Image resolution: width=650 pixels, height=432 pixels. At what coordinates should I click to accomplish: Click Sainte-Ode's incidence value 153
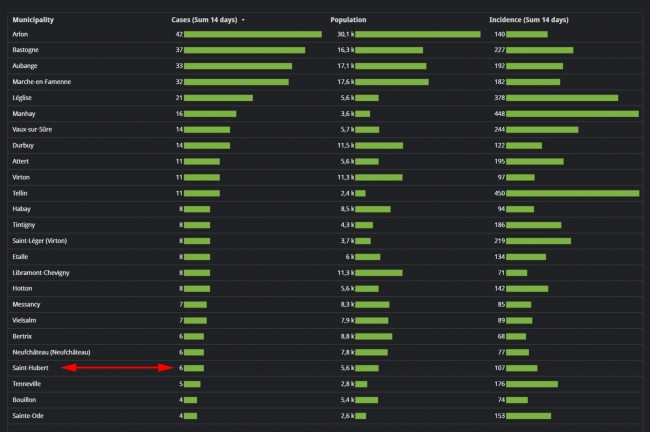[500, 416]
